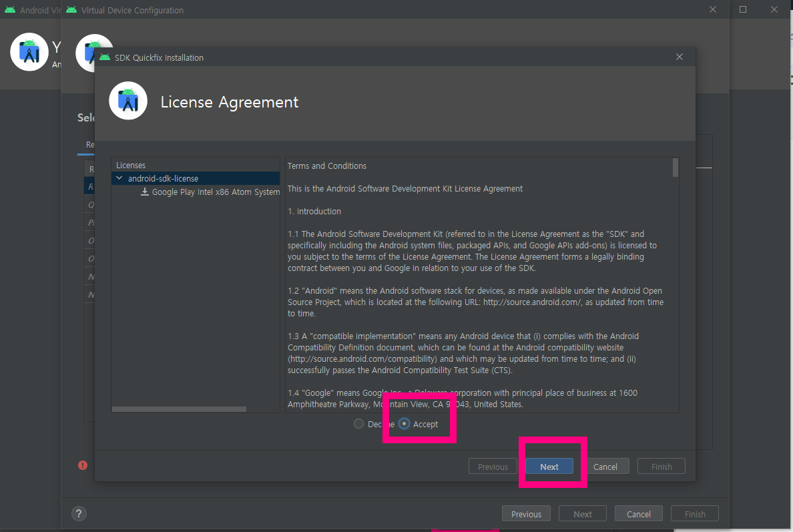Click Finish in SDK Quickfix Installation dialog
This screenshot has height=532, width=793.
point(662,467)
